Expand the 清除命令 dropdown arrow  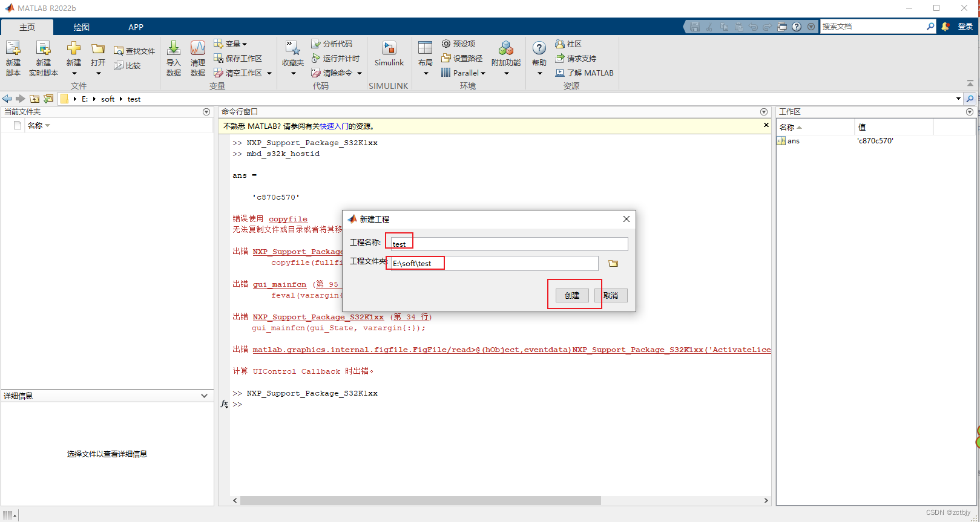click(x=360, y=73)
